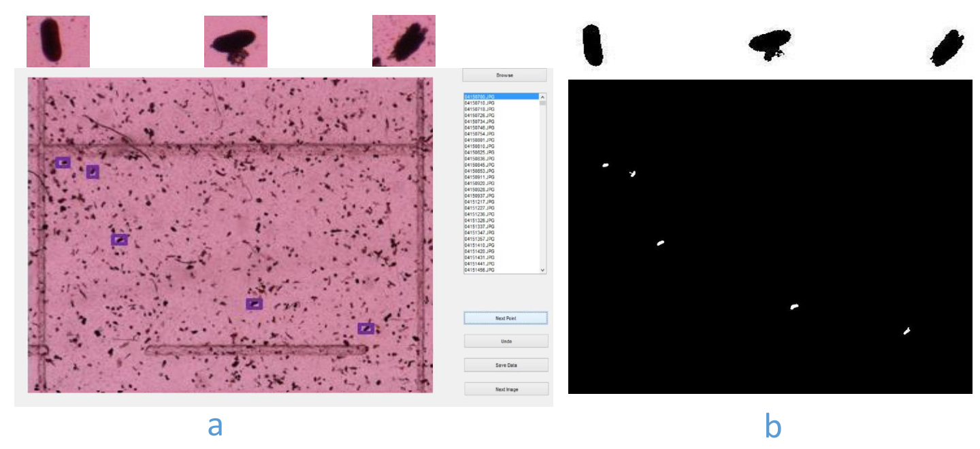Click the Browse button

tap(504, 75)
